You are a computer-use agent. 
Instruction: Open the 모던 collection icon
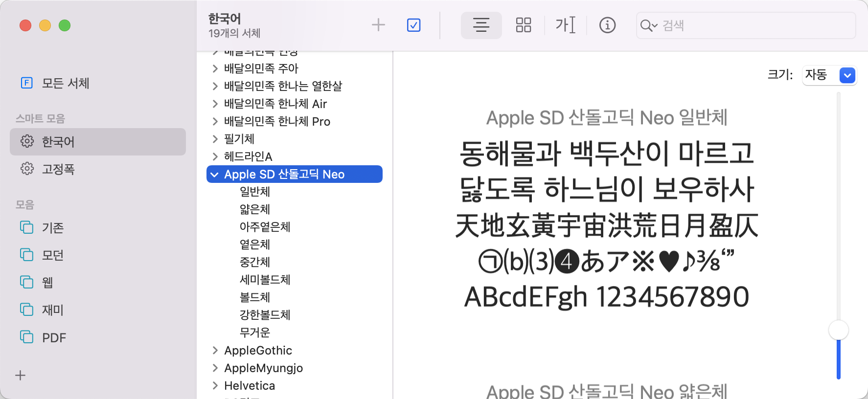pos(27,255)
